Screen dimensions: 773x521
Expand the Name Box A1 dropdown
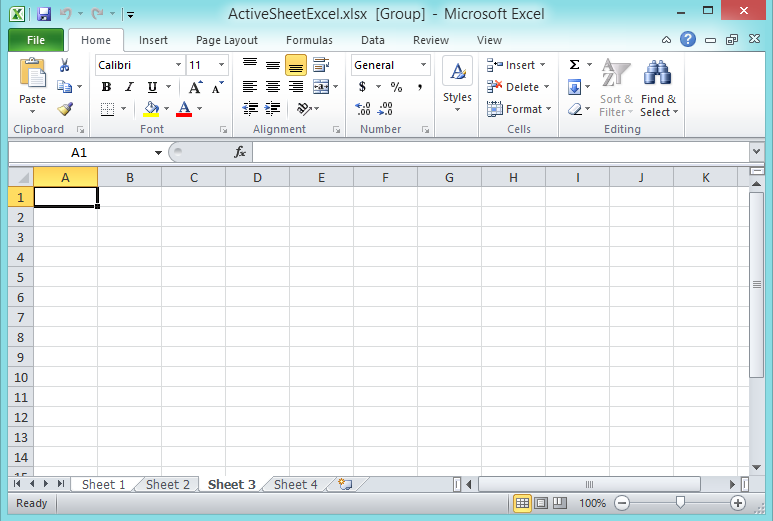(158, 153)
